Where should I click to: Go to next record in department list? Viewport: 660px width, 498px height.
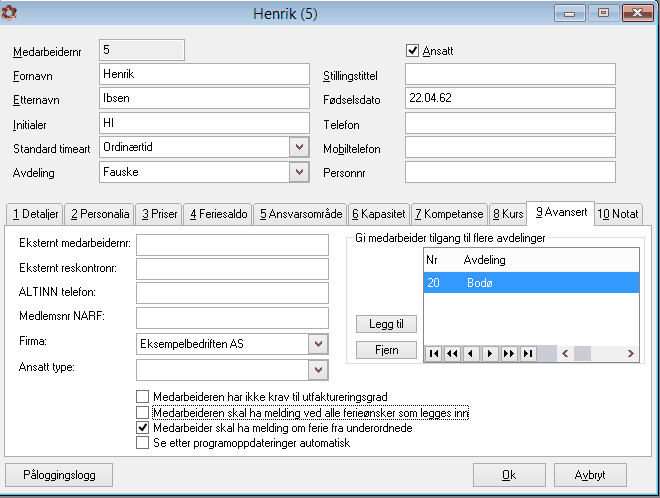click(490, 354)
